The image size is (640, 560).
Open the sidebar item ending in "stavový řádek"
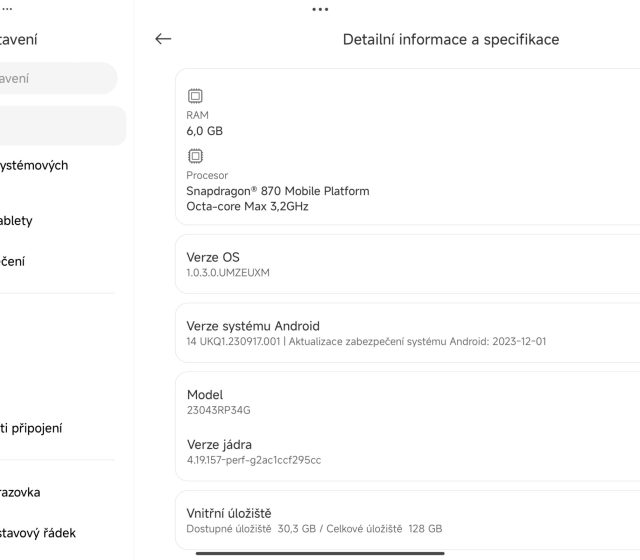[38, 533]
